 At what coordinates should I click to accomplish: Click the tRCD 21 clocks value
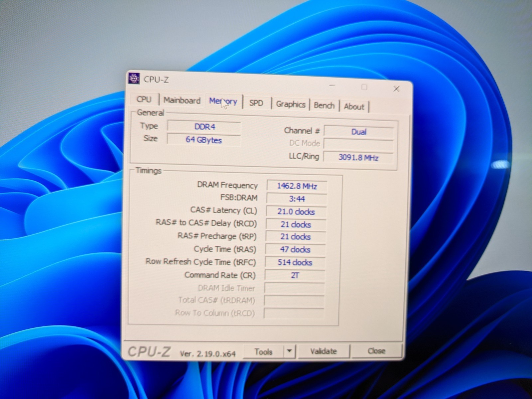click(296, 224)
